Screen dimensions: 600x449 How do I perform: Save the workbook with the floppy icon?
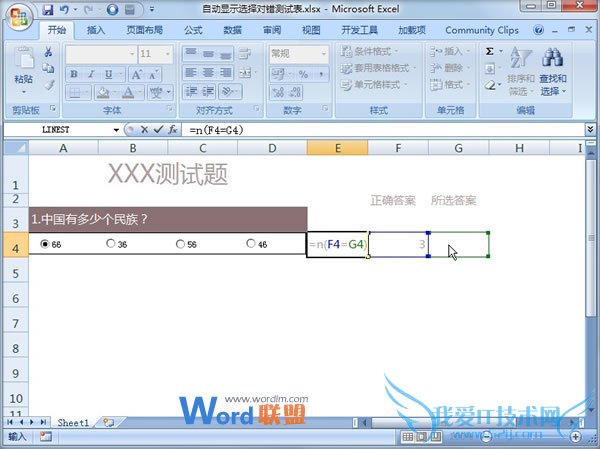coord(47,10)
